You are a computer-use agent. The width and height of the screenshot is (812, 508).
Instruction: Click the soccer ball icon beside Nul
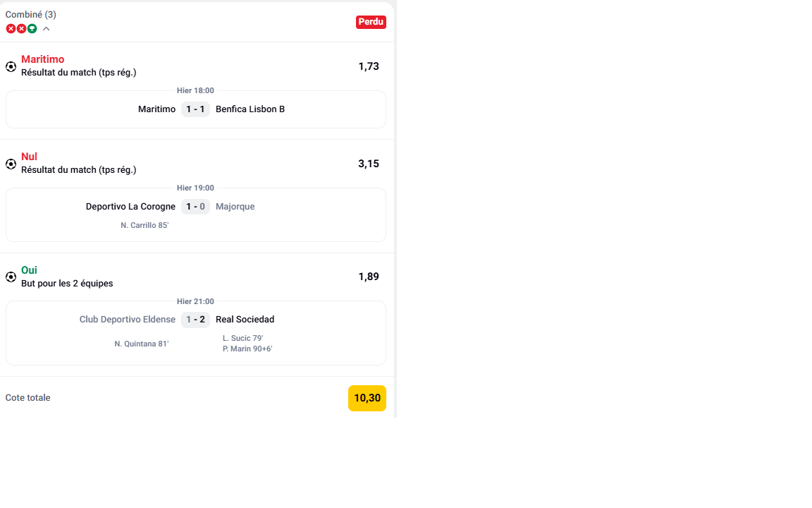(x=11, y=164)
